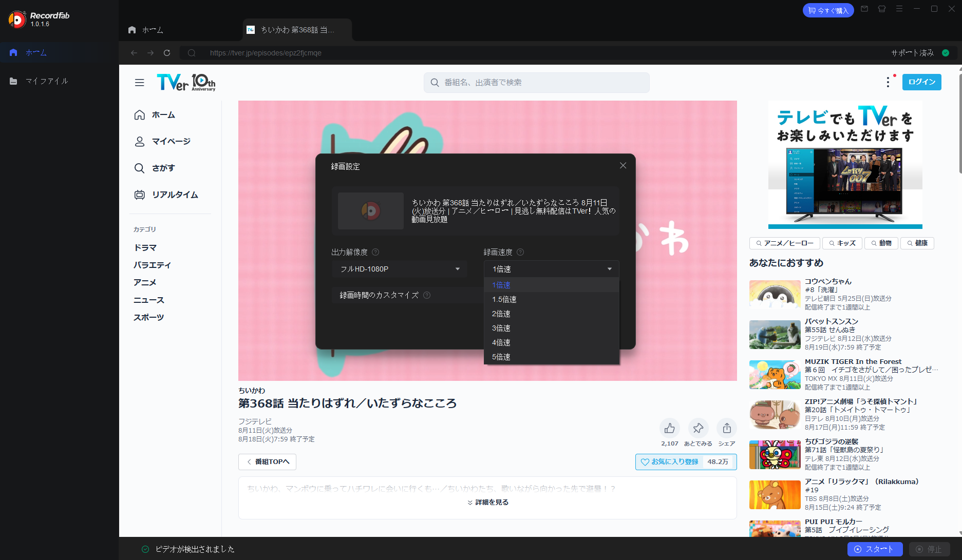Screen dimensions: 962x560
Task: Click help icon next to 録画時間のカスタマイズ
Action: (427, 295)
